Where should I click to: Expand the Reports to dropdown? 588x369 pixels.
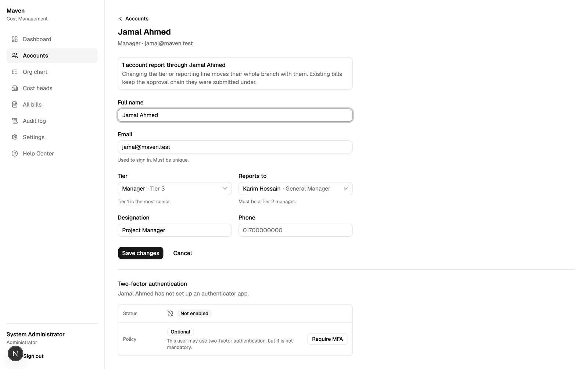[x=295, y=189]
